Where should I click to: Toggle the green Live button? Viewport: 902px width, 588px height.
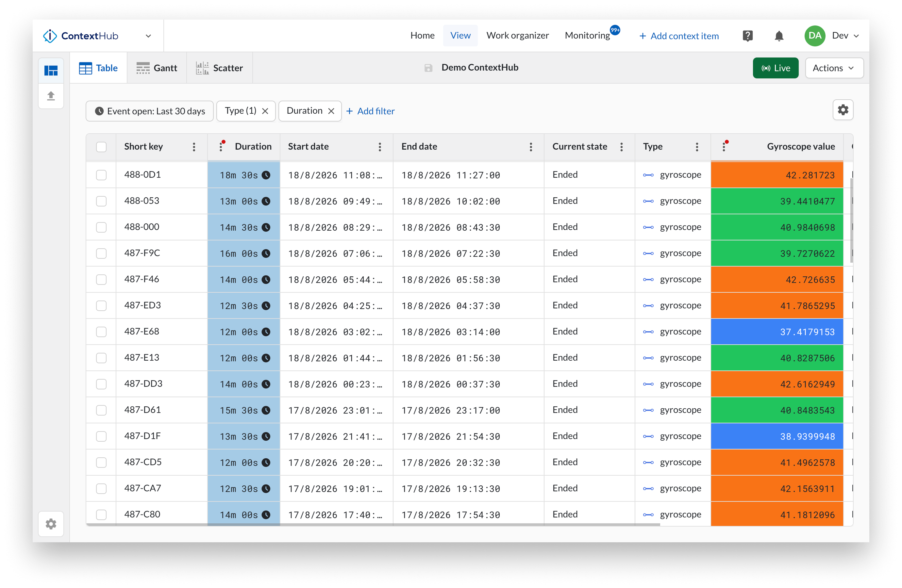(x=776, y=68)
